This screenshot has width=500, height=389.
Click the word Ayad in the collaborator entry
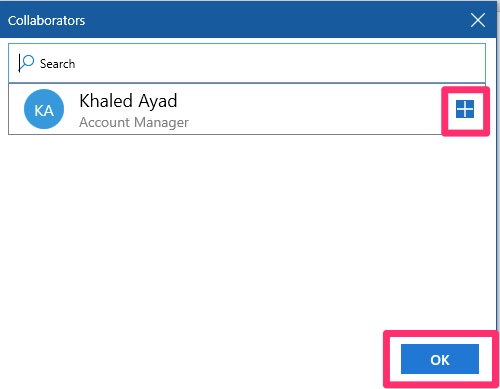click(157, 101)
